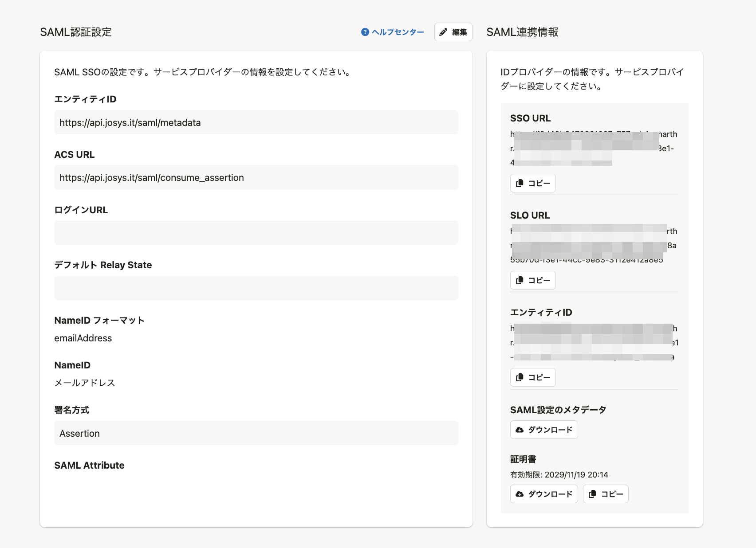Copy the SLO URL using copy icon
Screen dimensions: 756x548
tap(520, 280)
